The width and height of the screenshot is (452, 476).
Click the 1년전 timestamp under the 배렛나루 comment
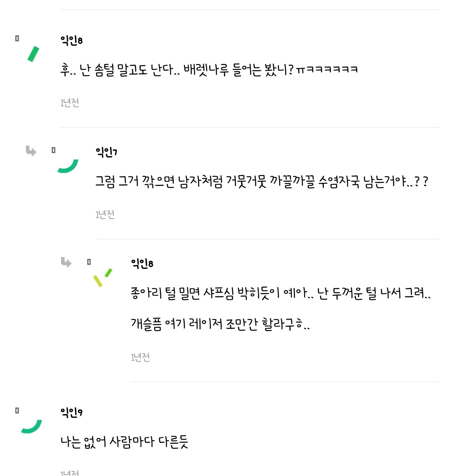pyautogui.click(x=70, y=103)
